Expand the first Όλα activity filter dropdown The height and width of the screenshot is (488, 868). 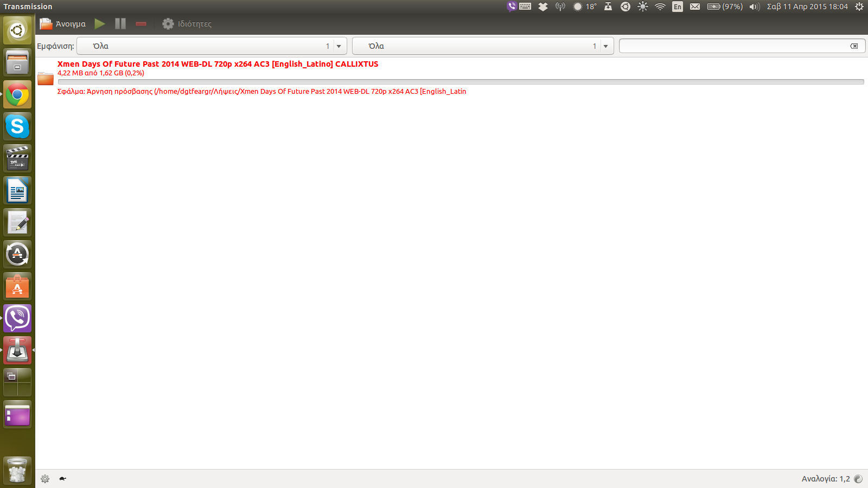[x=212, y=46]
